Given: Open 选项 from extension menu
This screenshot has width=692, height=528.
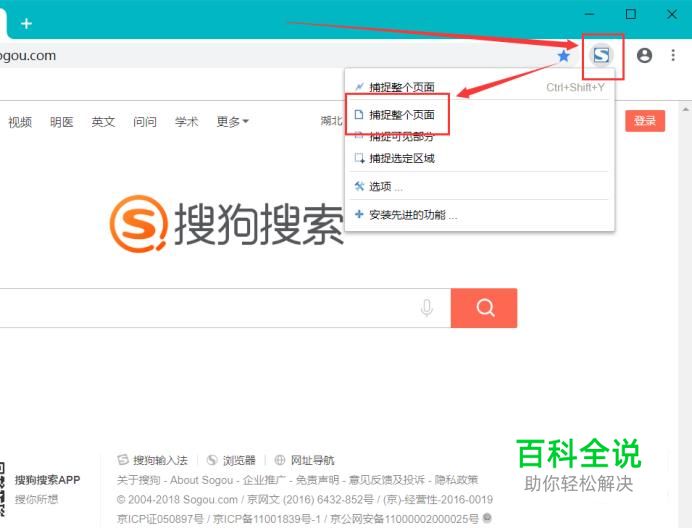Looking at the screenshot, I should (479, 186).
